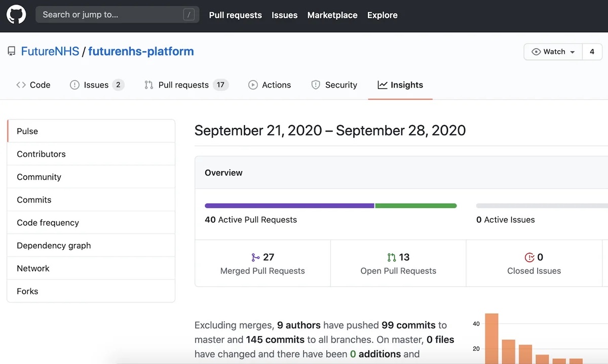Click the green open pull request icon

click(x=392, y=257)
